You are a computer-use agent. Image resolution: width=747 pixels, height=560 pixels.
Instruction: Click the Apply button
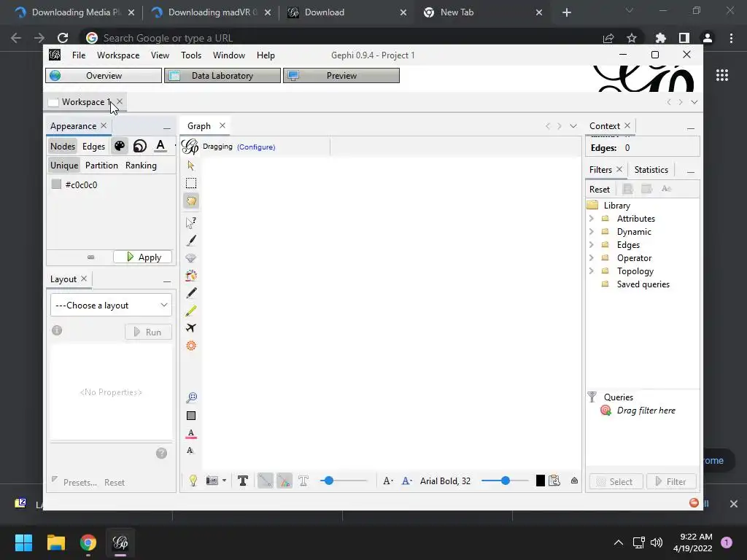[142, 257]
